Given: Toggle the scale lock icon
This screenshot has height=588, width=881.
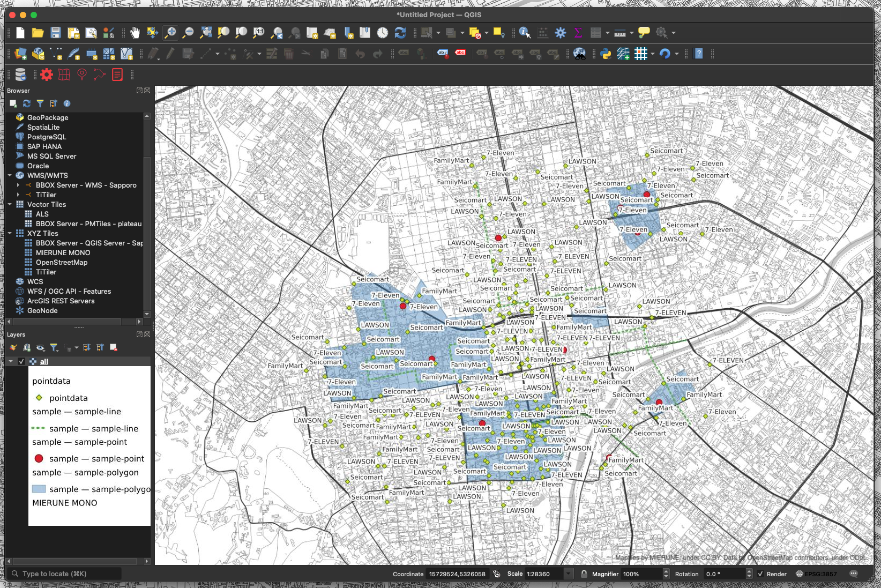Looking at the screenshot, I should pos(584,574).
